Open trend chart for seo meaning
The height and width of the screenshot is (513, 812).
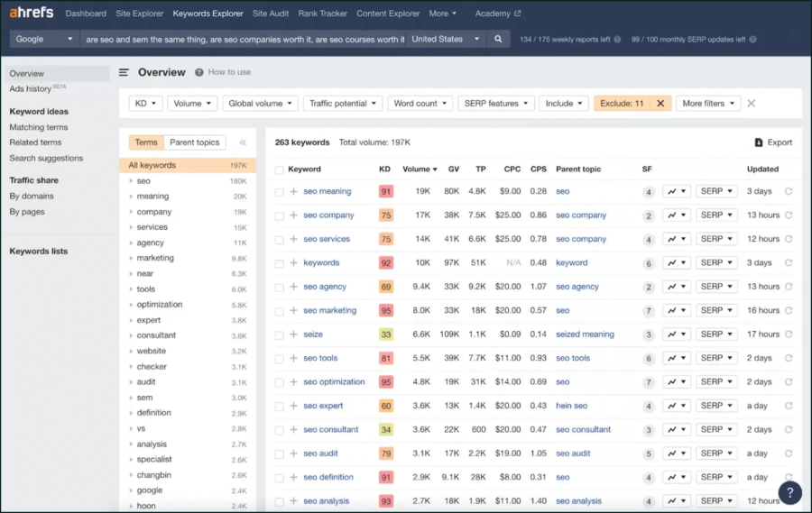coord(677,191)
